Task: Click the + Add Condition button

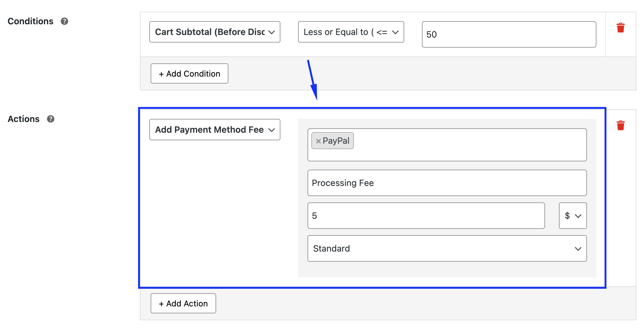Action: (189, 73)
